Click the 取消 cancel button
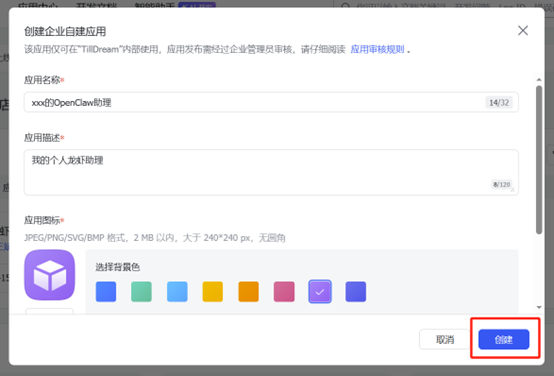The width and height of the screenshot is (554, 376). (444, 340)
